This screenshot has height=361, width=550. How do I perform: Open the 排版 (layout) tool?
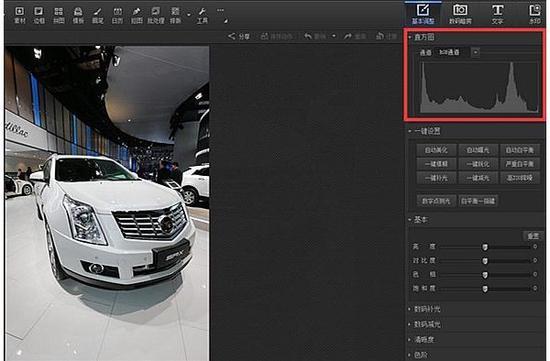pos(175,15)
